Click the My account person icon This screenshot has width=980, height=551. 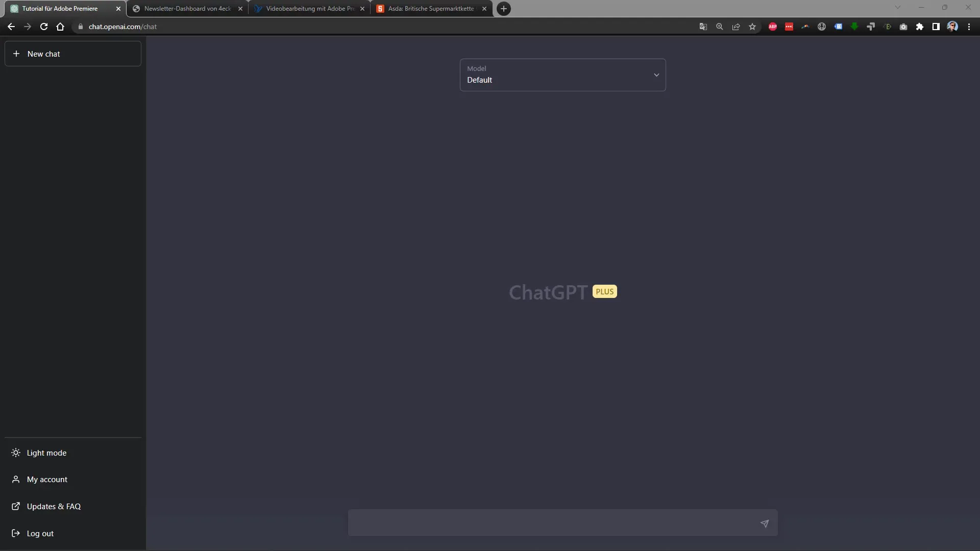[15, 479]
